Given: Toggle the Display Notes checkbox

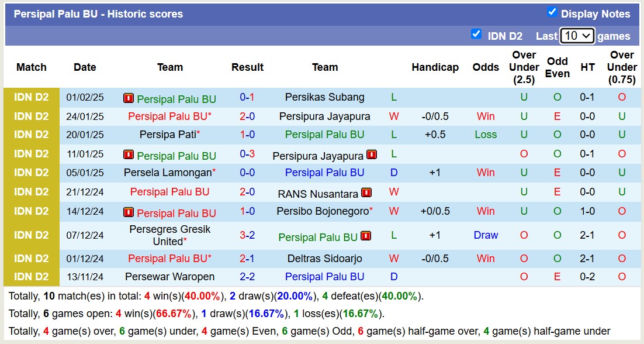Looking at the screenshot, I should 552,12.
